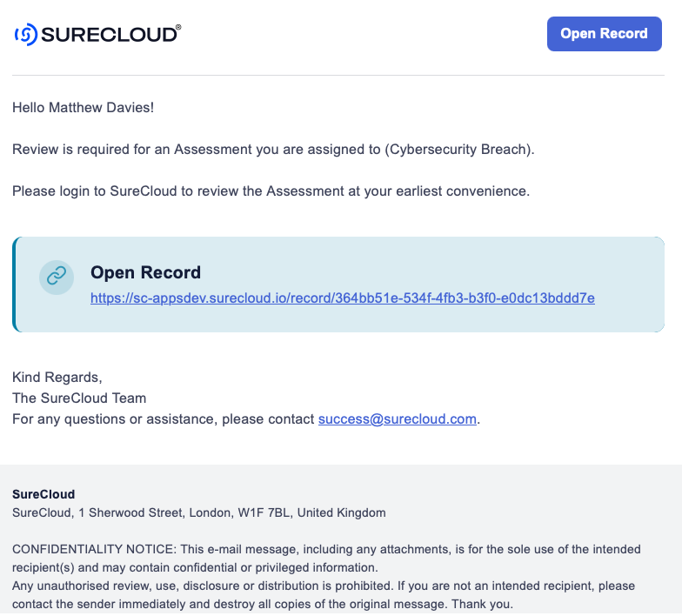Screen dimensions: 682x616
Task: Click the chain link icon in card
Action: (56, 277)
